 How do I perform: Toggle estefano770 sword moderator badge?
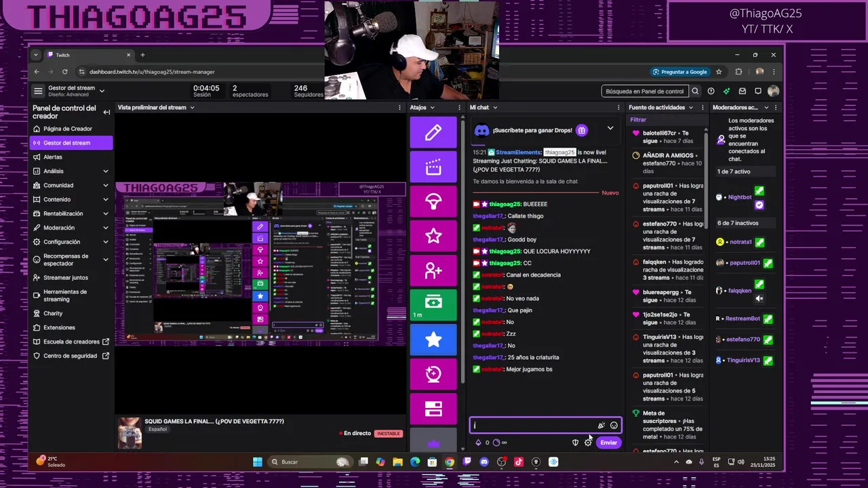768,340
